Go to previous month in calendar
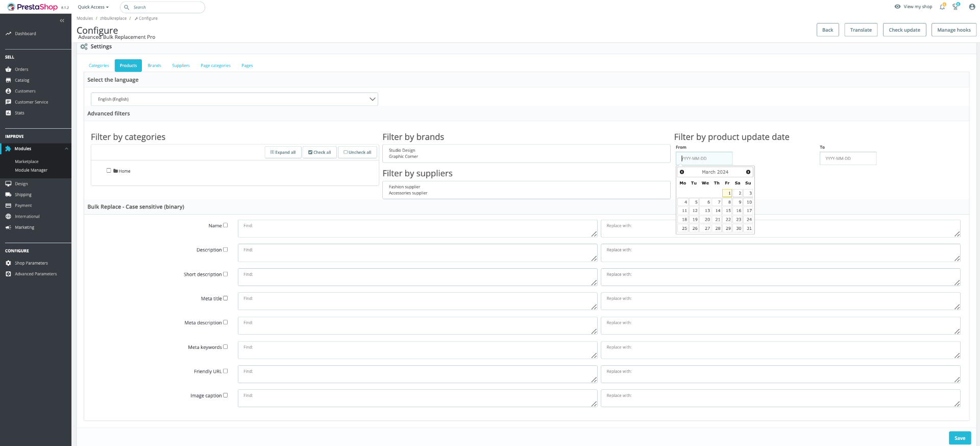Screen dimensions: 980x446 [x=682, y=172]
